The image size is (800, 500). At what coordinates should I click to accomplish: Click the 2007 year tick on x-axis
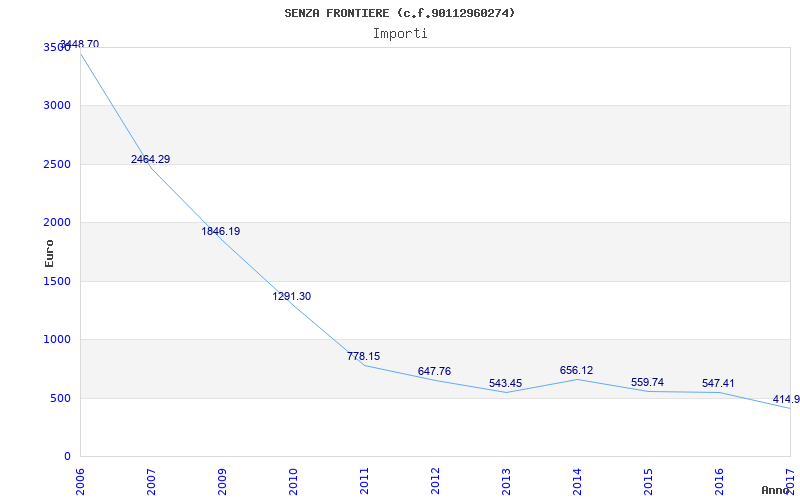[x=151, y=480]
